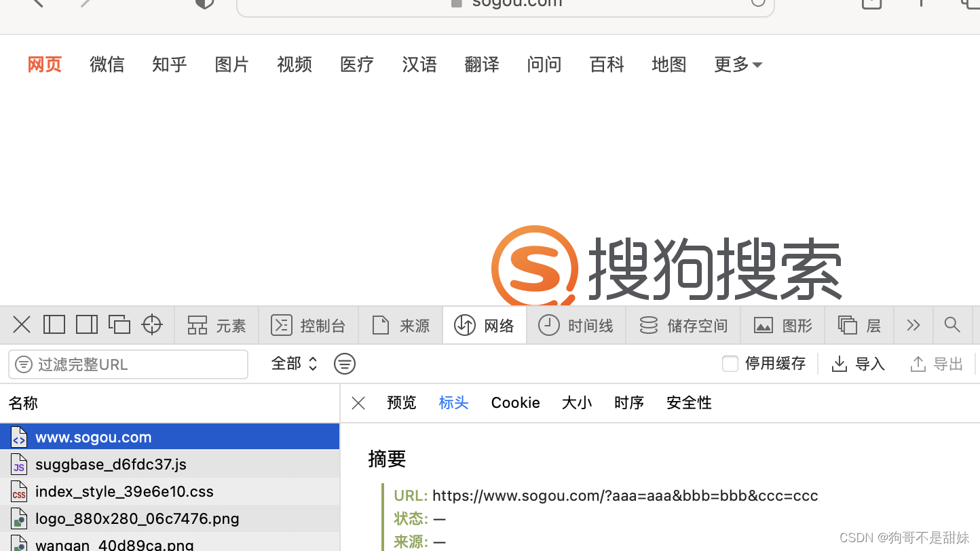
Task: Click the Sogou 网页 navigation link
Action: click(x=45, y=64)
